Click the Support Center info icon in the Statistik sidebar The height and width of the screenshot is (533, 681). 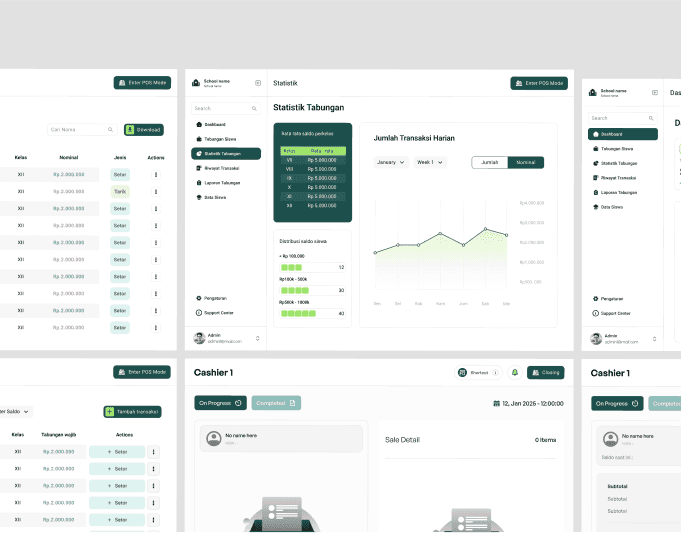[x=199, y=313]
